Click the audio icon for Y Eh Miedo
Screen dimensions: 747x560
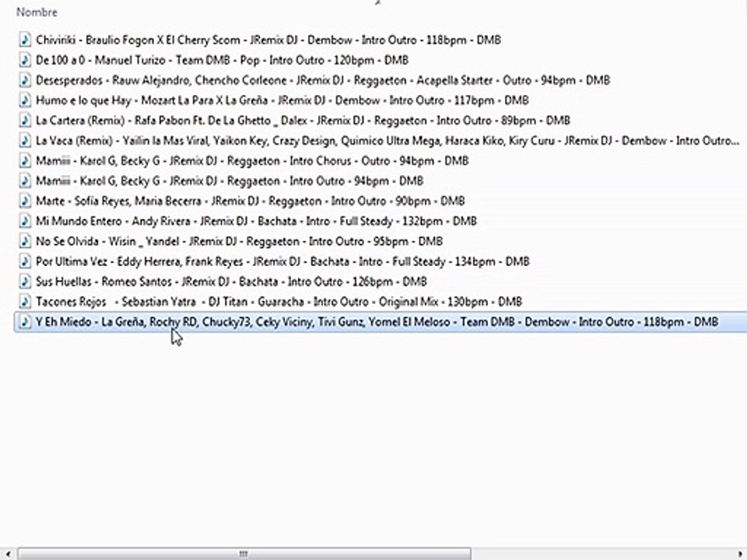(x=25, y=322)
